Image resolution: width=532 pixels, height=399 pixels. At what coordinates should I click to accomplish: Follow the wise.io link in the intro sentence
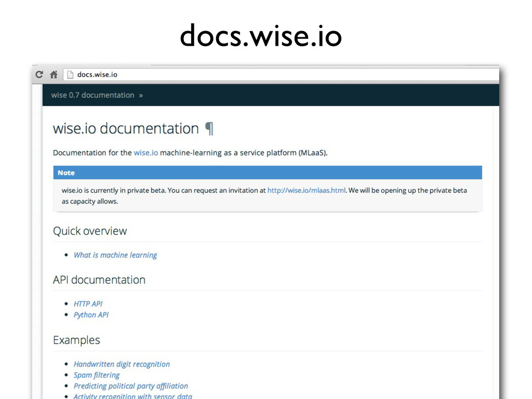(146, 153)
